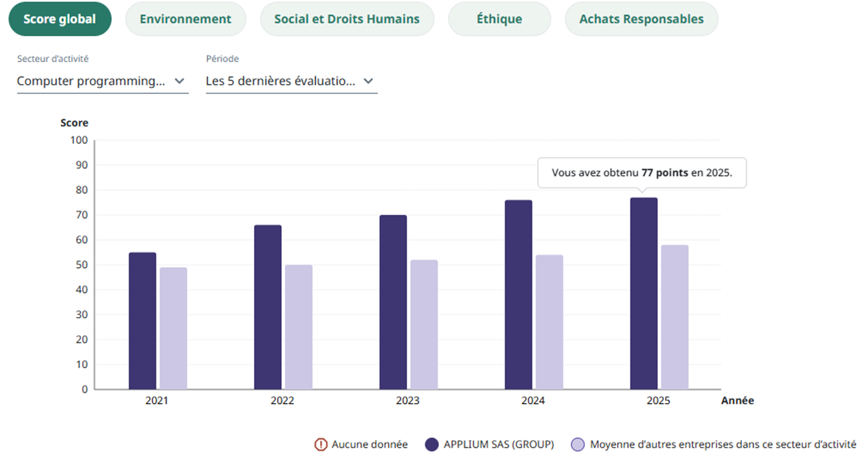Go to the Éthique tab

[499, 19]
